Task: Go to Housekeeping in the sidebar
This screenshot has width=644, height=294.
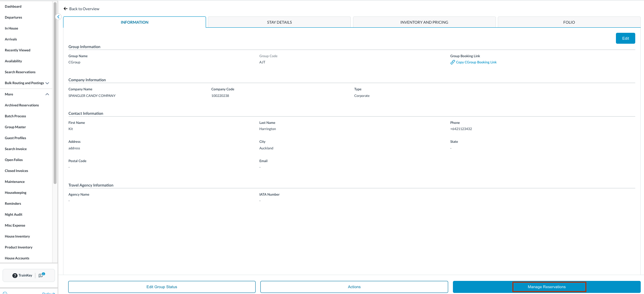Action: click(16, 193)
